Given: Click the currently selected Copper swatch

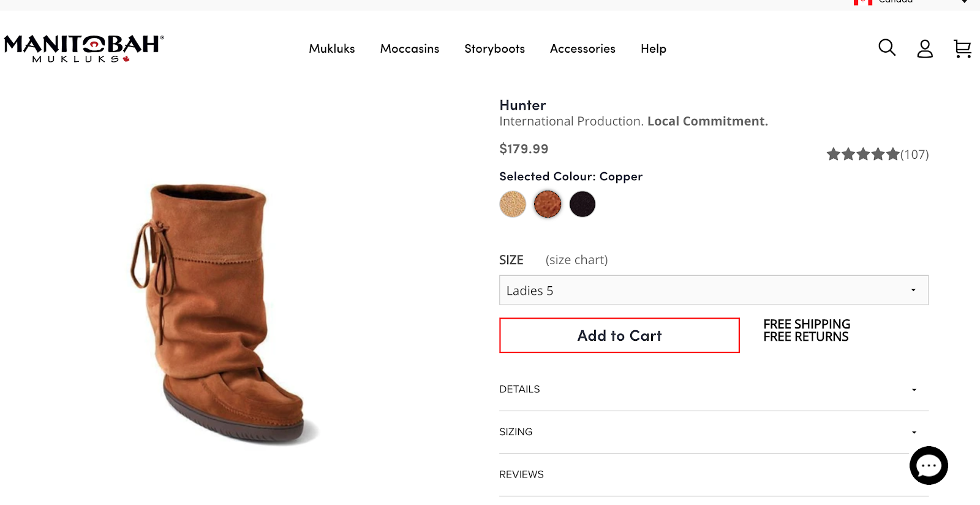Looking at the screenshot, I should point(548,204).
